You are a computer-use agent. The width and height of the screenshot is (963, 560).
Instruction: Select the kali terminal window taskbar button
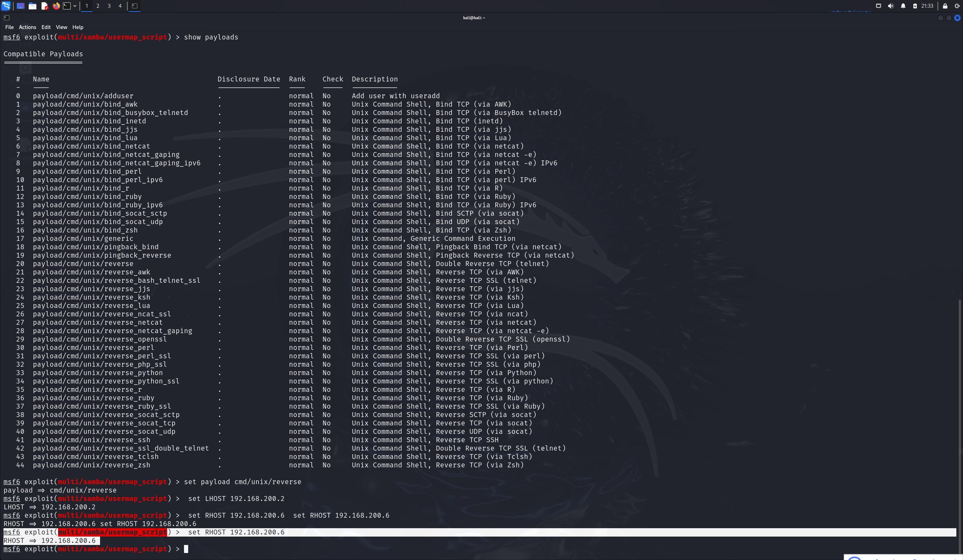135,6
